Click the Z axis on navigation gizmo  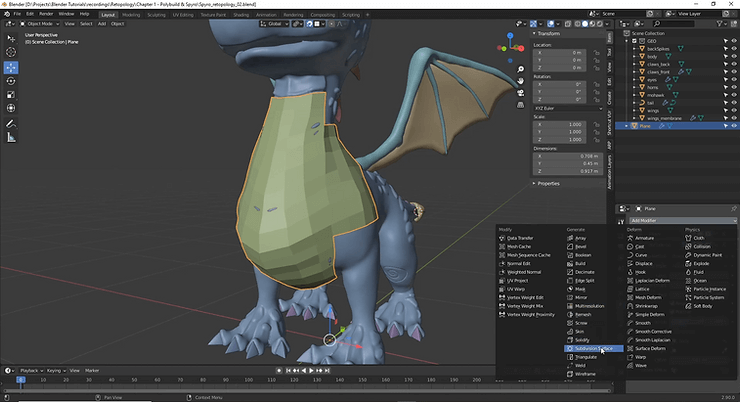(x=510, y=35)
